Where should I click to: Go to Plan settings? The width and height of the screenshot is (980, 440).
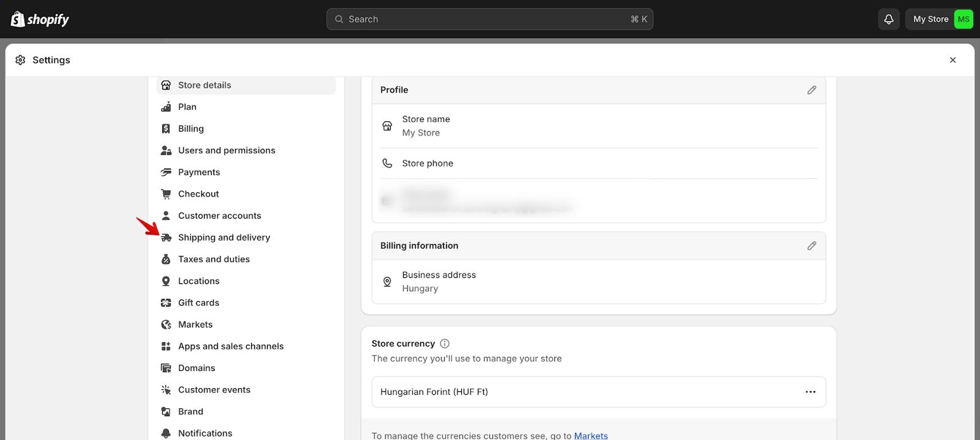[246, 107]
